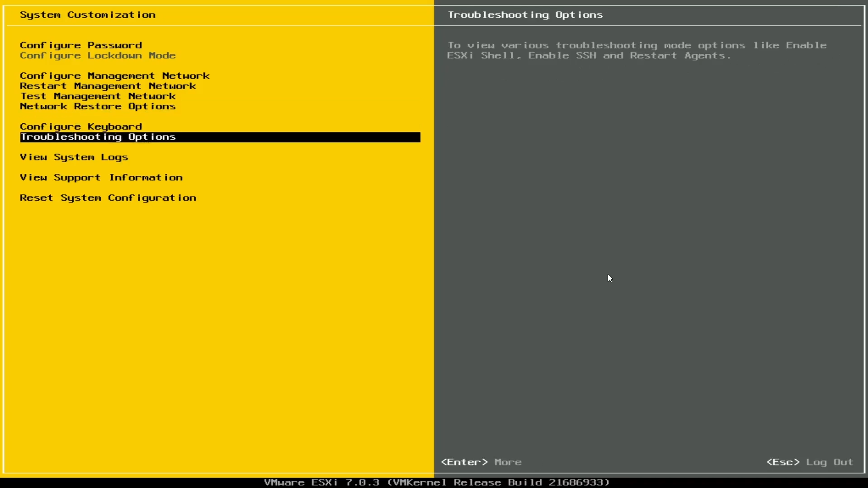The image size is (868, 488).
Task: Open Test Management Network
Action: point(98,96)
